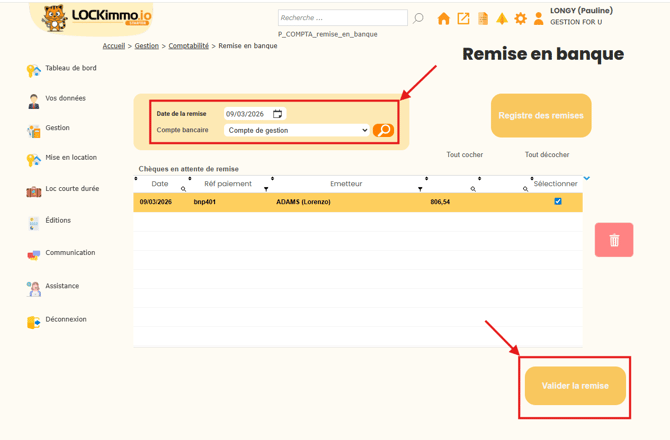The height and width of the screenshot is (440, 670).
Task: Open Tableau de bord in sidebar
Action: [70, 69]
